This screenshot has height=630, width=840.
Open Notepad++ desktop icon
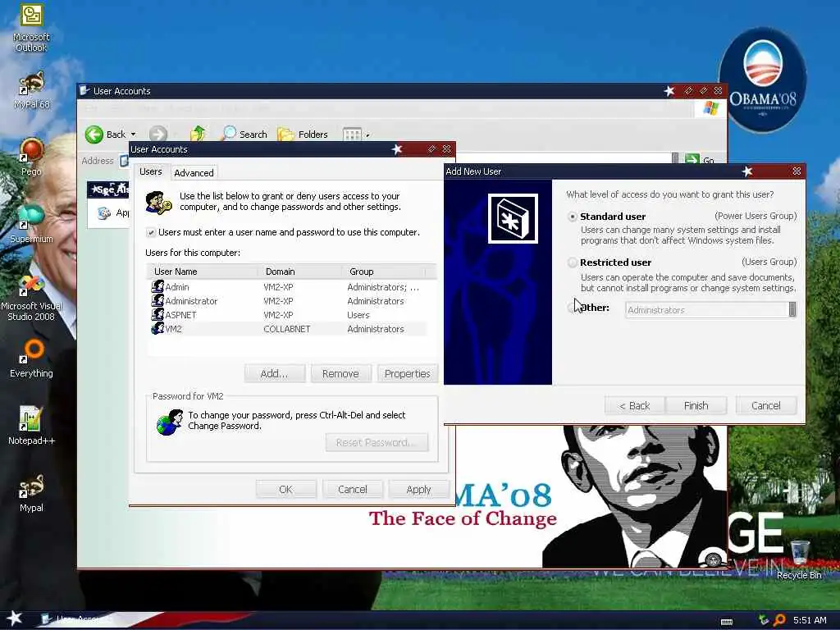[x=31, y=426]
